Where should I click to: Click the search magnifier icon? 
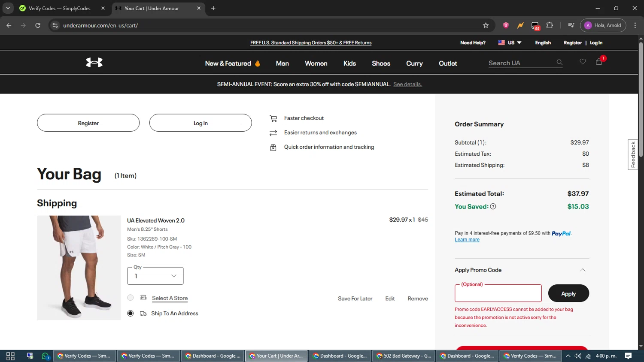click(x=559, y=63)
